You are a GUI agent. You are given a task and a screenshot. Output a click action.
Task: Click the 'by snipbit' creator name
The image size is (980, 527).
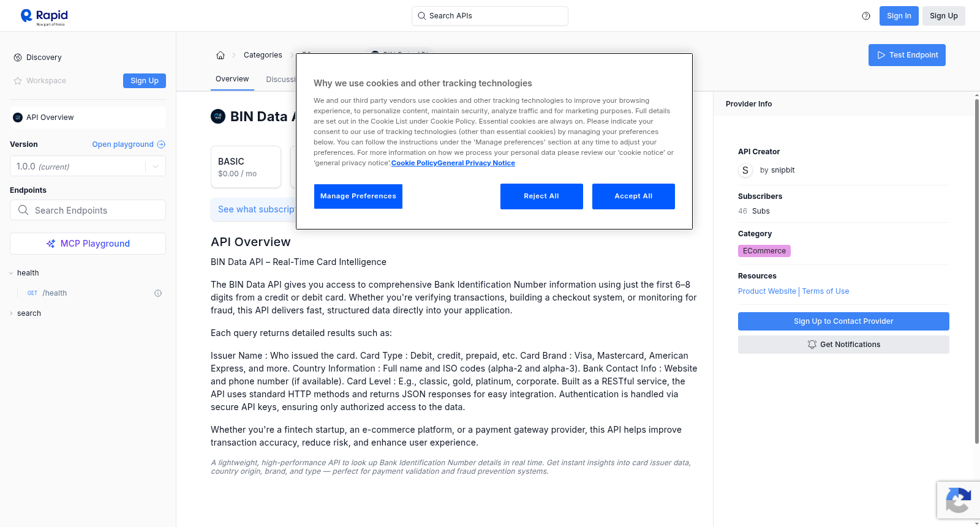(777, 170)
